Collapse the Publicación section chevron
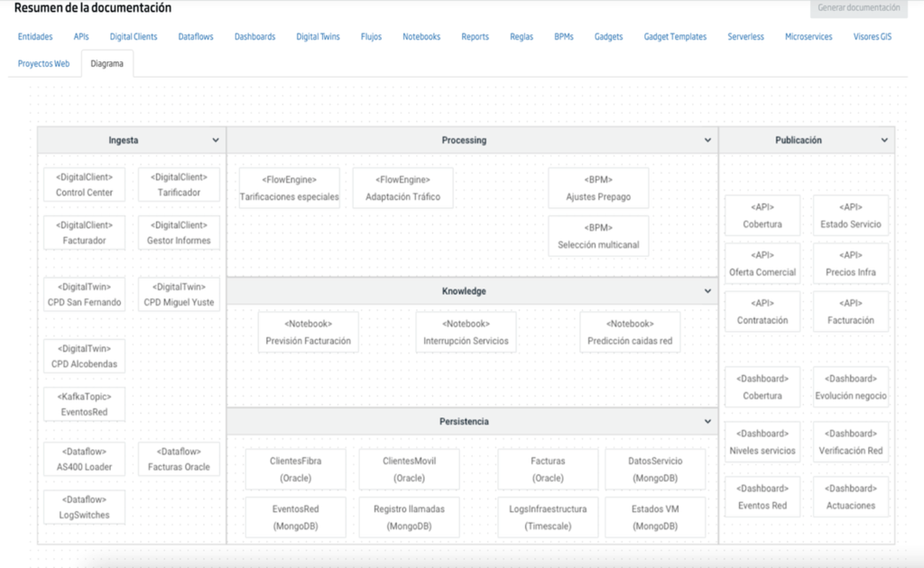 (884, 140)
